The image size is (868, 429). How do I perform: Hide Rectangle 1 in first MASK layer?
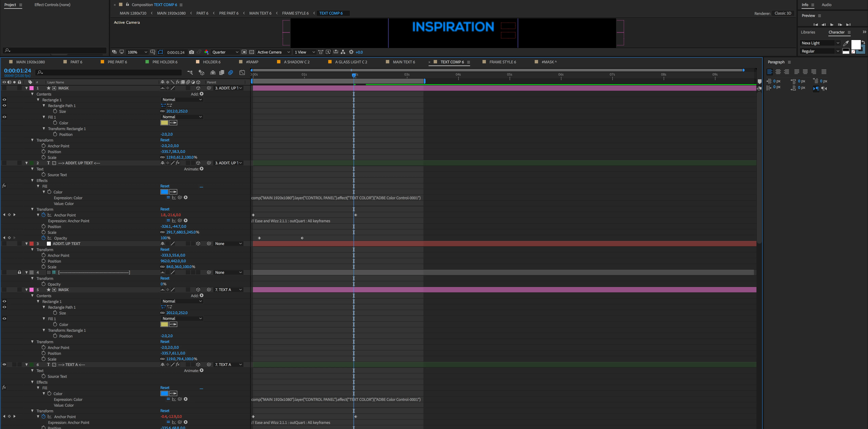pyautogui.click(x=4, y=100)
